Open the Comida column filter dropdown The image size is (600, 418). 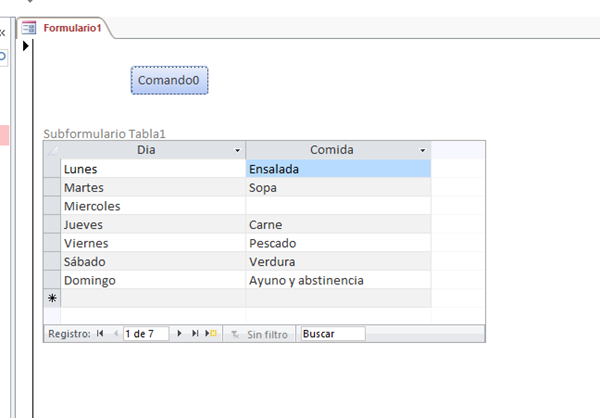coord(423,150)
